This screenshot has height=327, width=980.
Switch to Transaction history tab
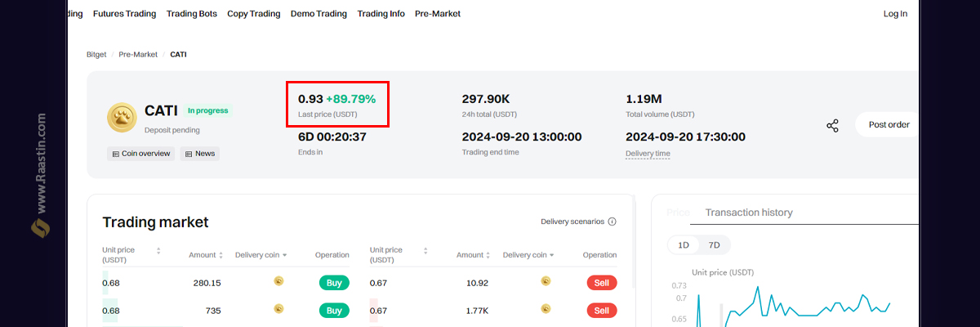pos(749,213)
